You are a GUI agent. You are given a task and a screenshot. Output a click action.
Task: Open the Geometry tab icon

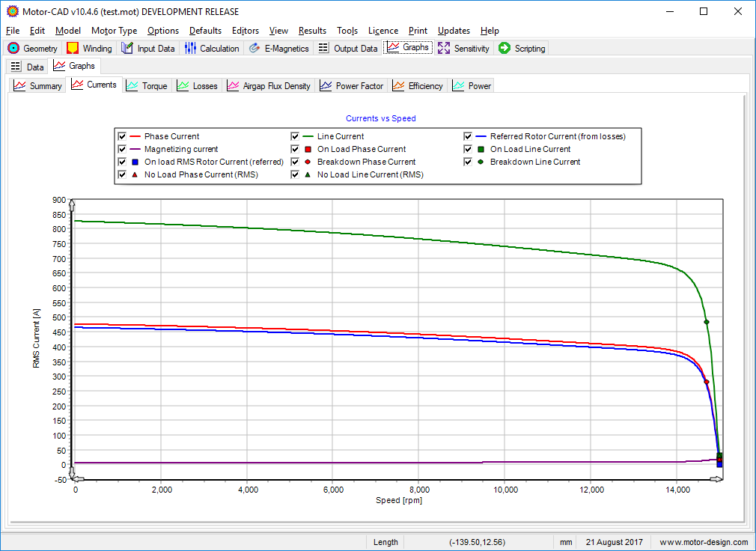(14, 48)
